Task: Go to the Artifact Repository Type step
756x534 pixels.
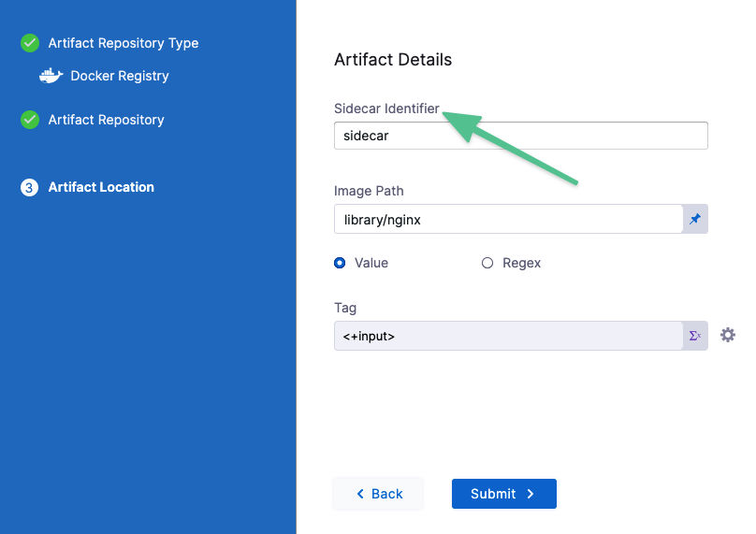Action: pyautogui.click(x=123, y=43)
